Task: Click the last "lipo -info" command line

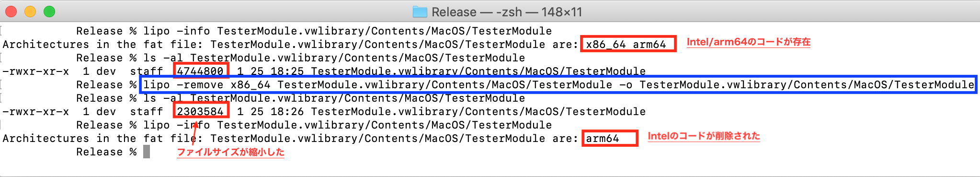Action: tap(348, 125)
